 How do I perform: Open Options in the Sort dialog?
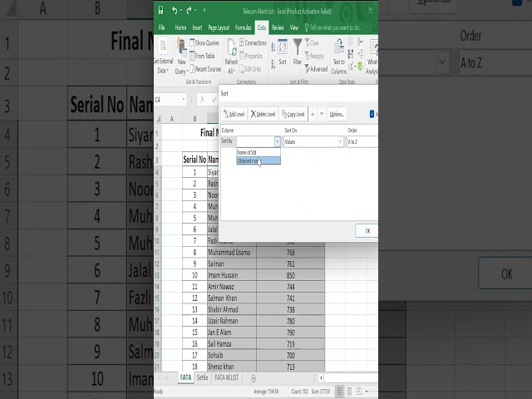click(337, 115)
